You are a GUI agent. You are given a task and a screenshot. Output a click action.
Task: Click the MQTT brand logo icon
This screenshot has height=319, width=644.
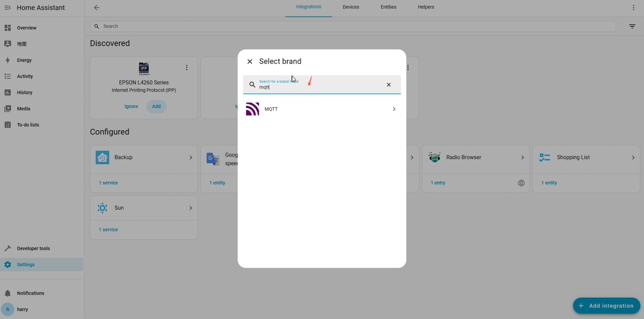[253, 109]
